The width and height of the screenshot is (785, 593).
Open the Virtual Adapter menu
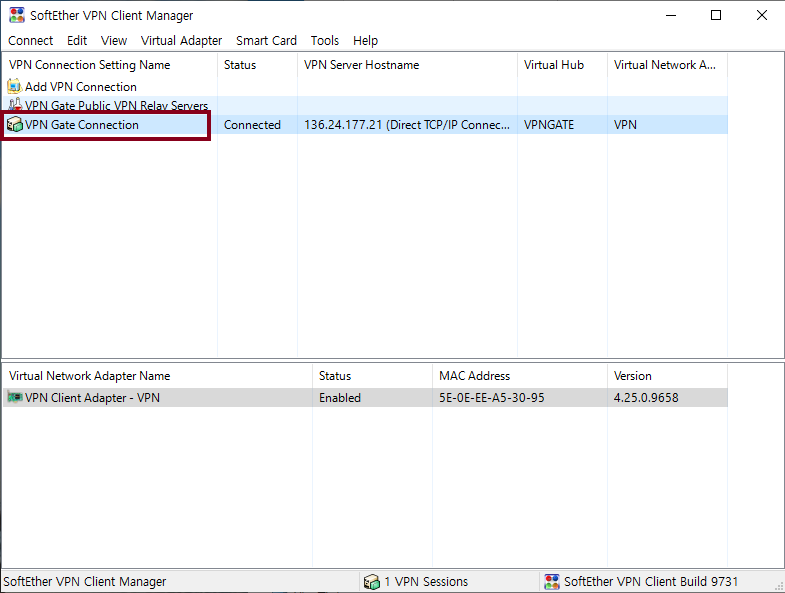pos(181,41)
